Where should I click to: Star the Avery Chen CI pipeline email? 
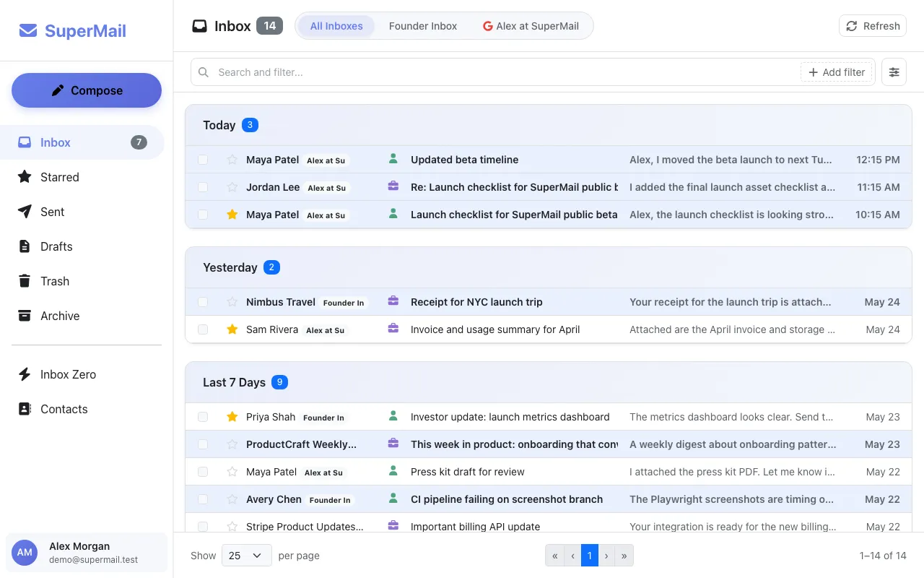[x=232, y=499]
